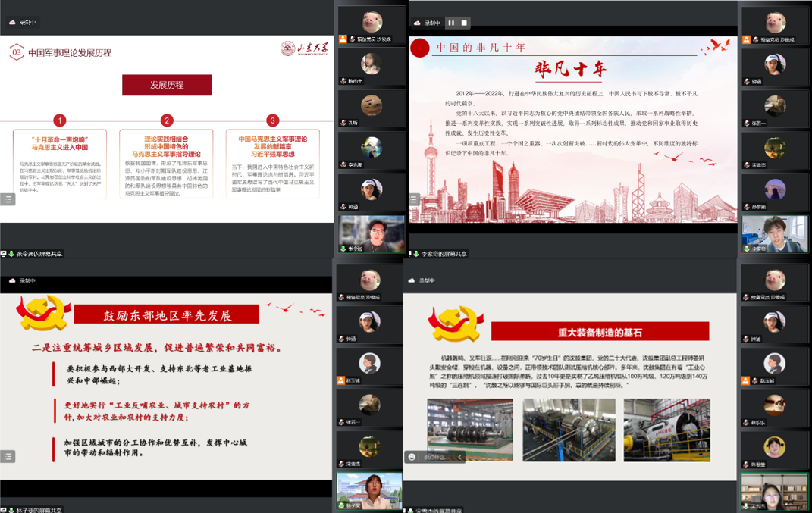Click numbered step 2 circle on timeline
812x513 pixels.
167,120
